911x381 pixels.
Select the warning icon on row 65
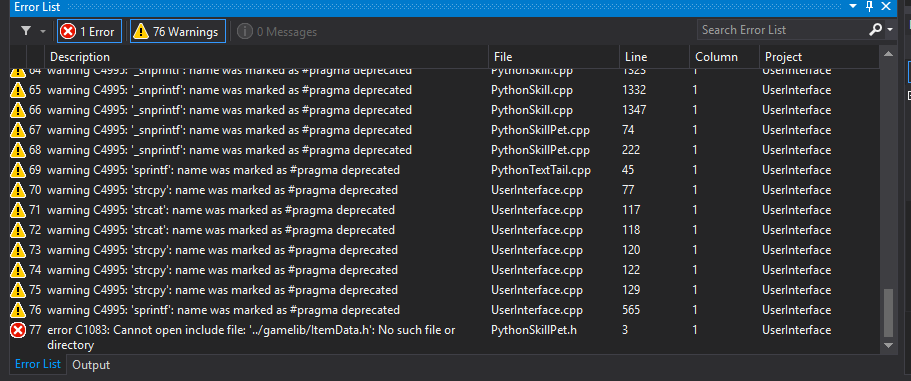(x=18, y=90)
